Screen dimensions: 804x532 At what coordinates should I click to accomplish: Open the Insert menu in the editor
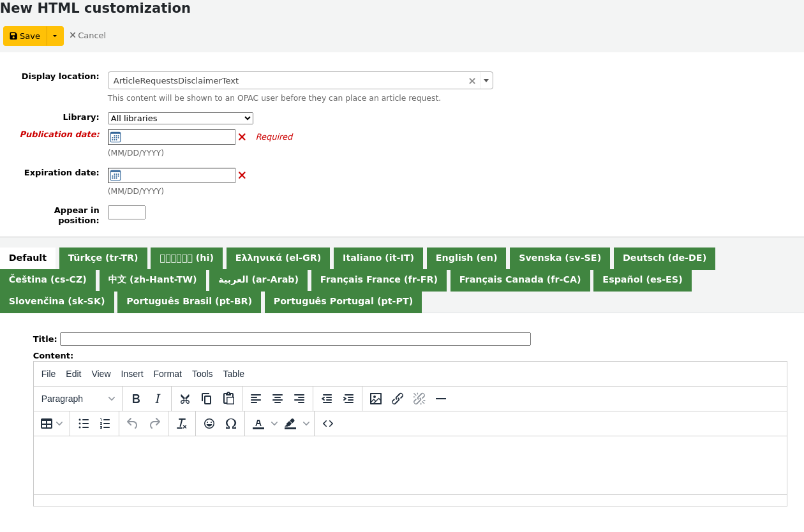pos(131,374)
